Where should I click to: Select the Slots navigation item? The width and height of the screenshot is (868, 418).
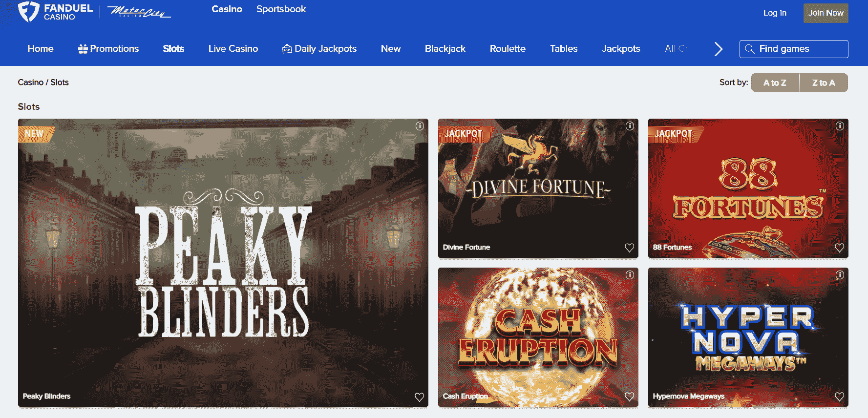[x=173, y=49]
